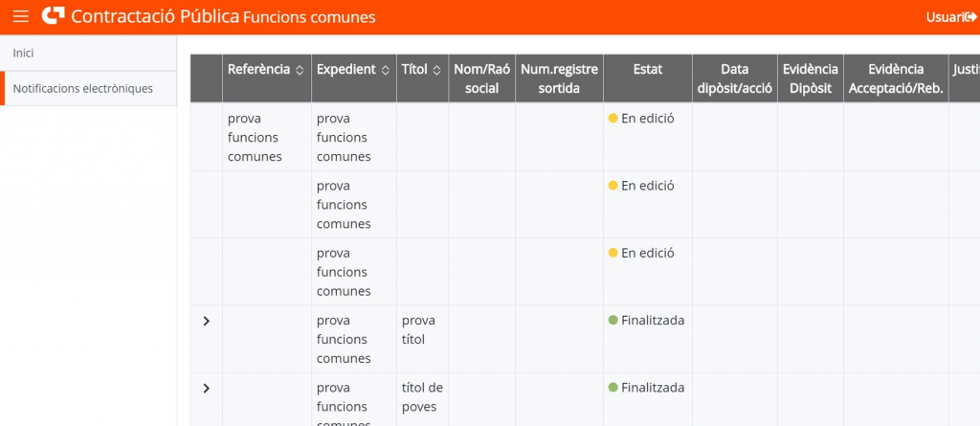Click the Nom/Raó social column header
The height and width of the screenshot is (426, 980).
tap(481, 78)
